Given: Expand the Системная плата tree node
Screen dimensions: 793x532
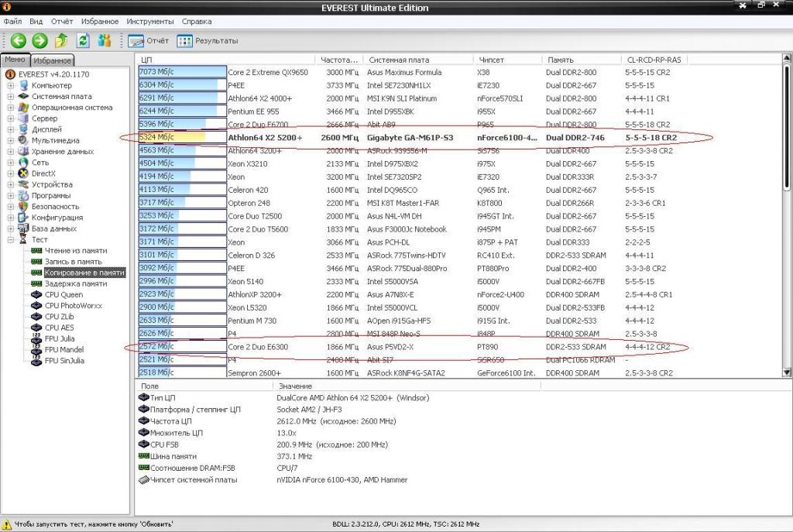Looking at the screenshot, I should click(x=11, y=96).
